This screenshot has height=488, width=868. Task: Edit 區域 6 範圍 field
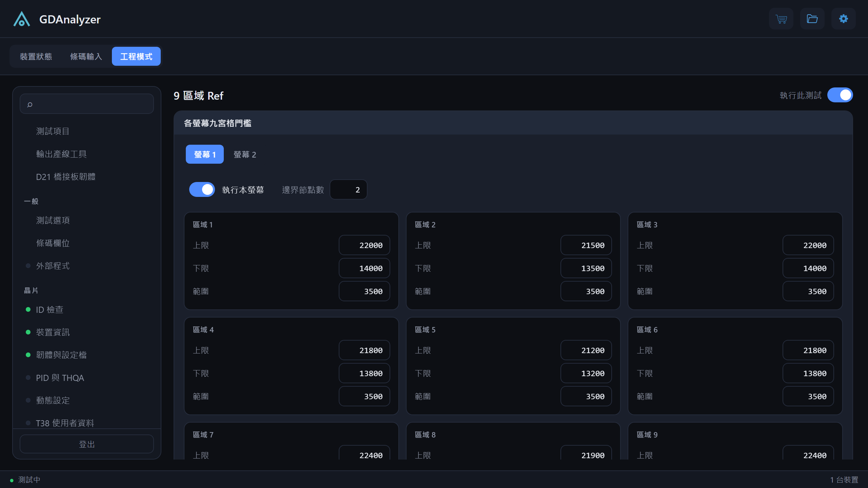tap(808, 396)
